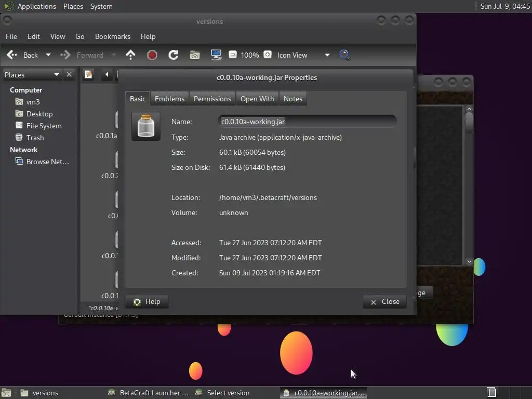Open the Places menu in top panel
Viewport: 532px width, 399px height.
pyautogui.click(x=73, y=6)
